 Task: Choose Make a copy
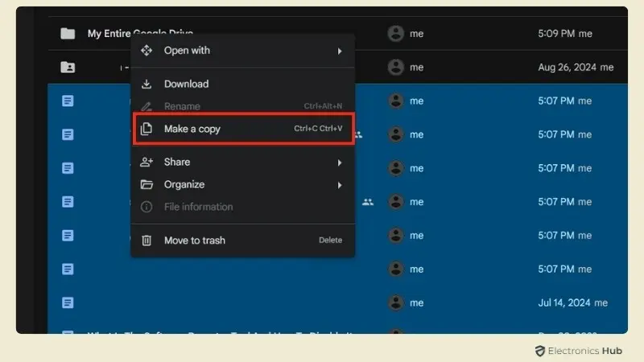243,129
